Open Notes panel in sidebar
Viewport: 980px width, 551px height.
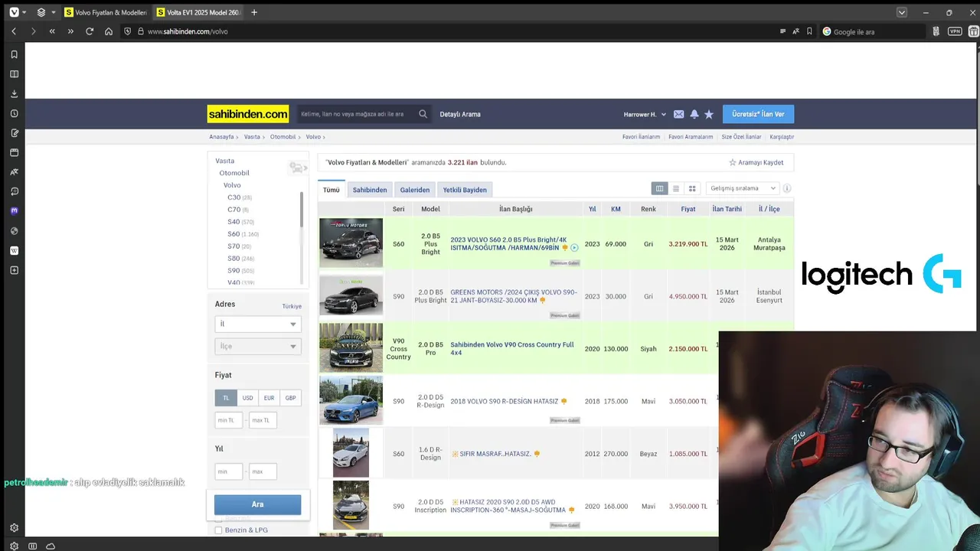[x=14, y=133]
